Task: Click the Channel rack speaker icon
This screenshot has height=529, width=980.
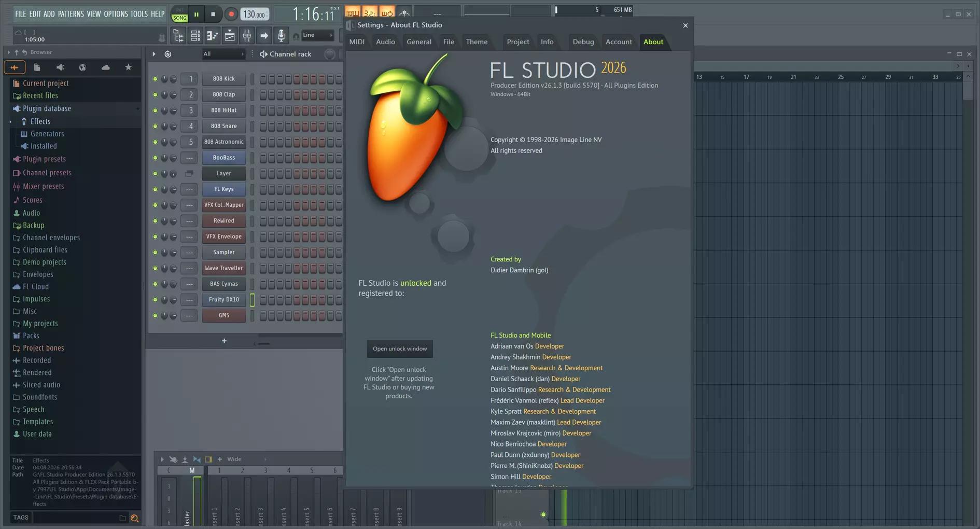Action: 263,54
